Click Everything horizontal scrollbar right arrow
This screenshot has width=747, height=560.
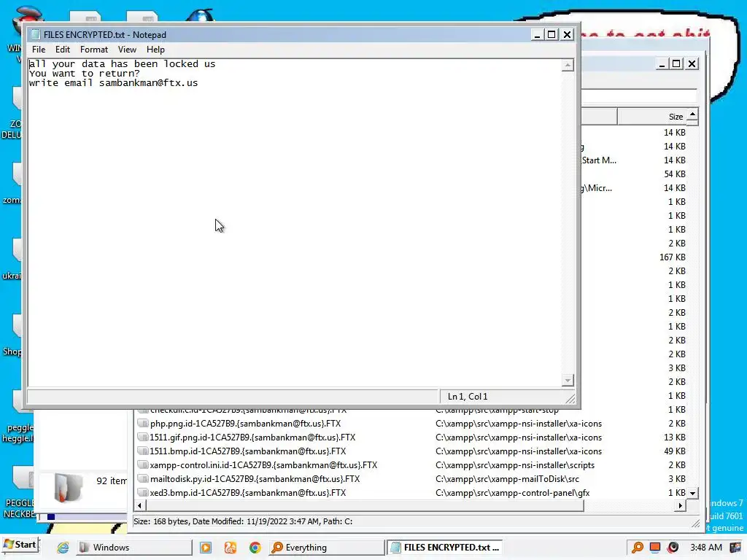[x=681, y=506]
